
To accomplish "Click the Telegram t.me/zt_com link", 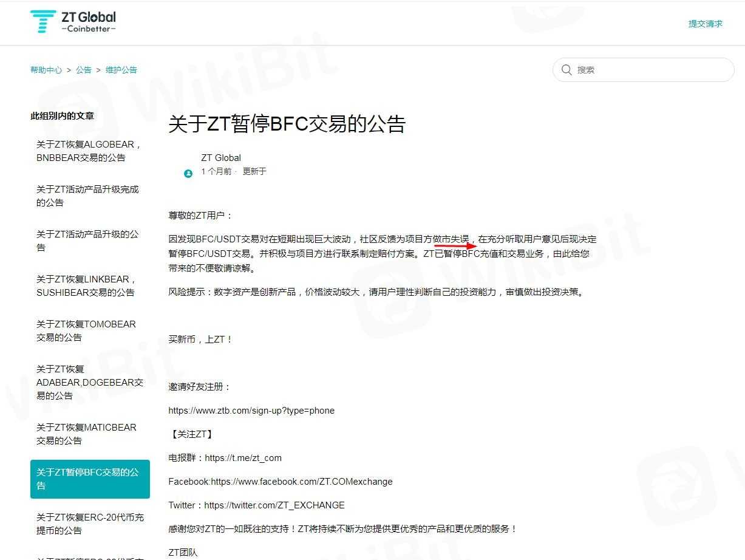I will [x=243, y=458].
